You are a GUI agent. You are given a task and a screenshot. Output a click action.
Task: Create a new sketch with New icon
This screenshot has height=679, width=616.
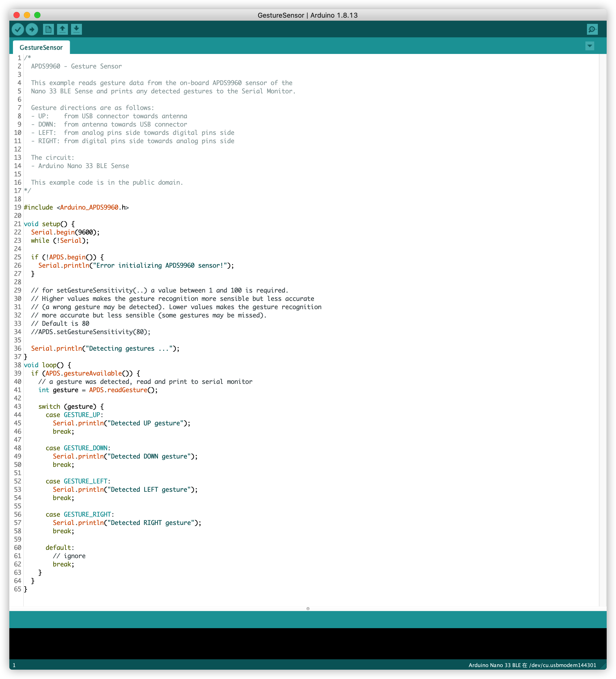pyautogui.click(x=48, y=29)
